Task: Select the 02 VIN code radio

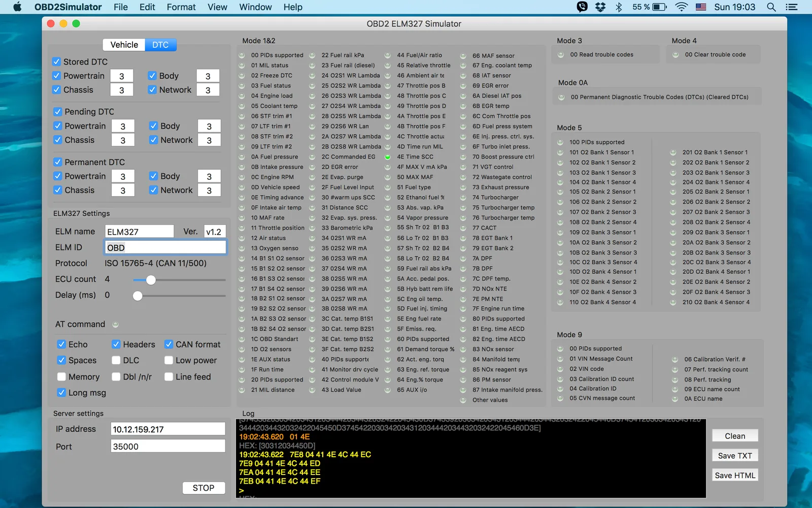Action: (560, 369)
